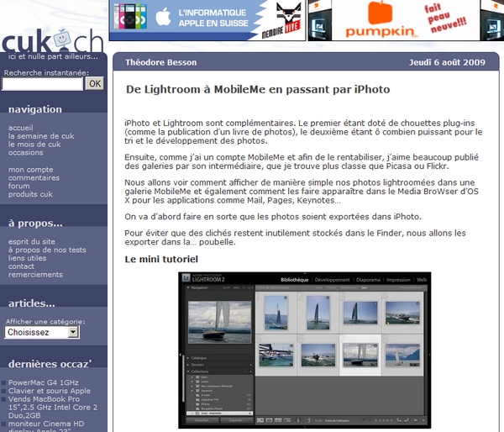
Task: Open moniteur Cinema HD listing
Action: [46, 428]
